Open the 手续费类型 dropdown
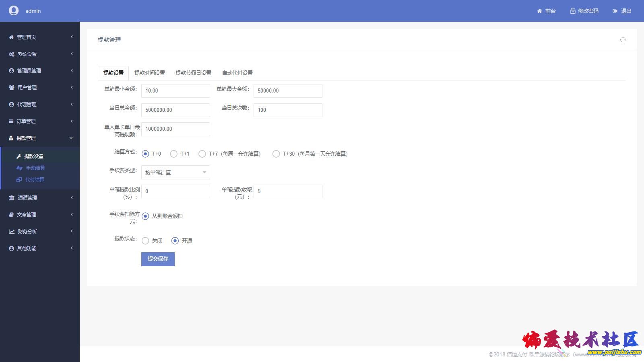The image size is (644, 362). click(175, 173)
